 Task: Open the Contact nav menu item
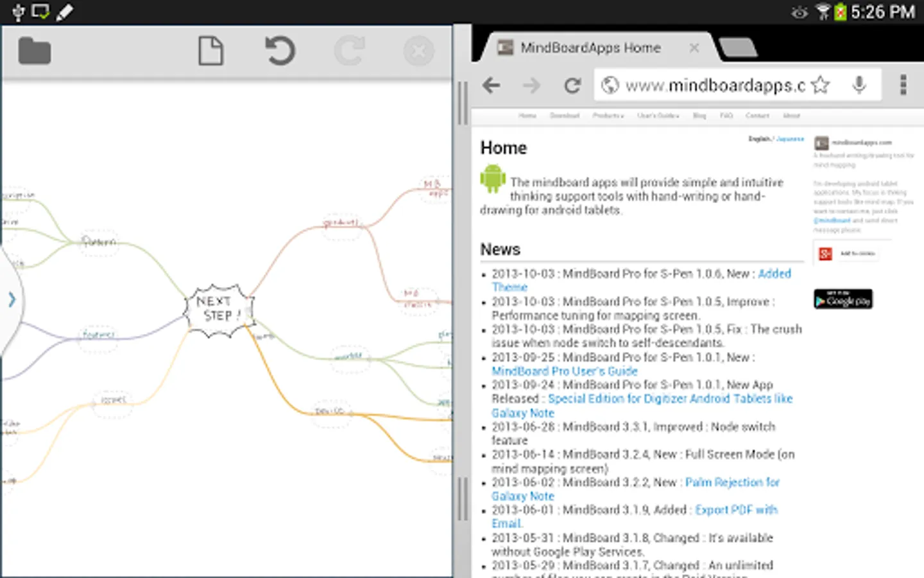pyautogui.click(x=757, y=116)
